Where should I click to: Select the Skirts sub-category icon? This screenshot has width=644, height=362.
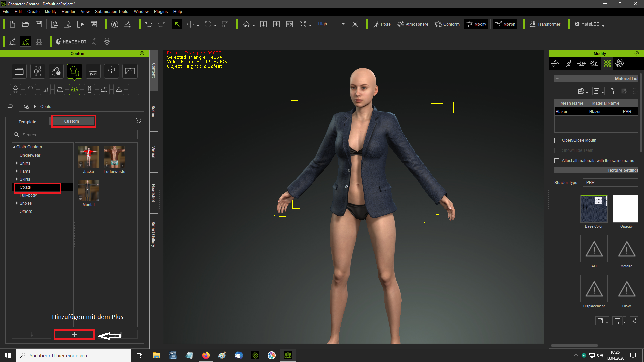pyautogui.click(x=60, y=89)
